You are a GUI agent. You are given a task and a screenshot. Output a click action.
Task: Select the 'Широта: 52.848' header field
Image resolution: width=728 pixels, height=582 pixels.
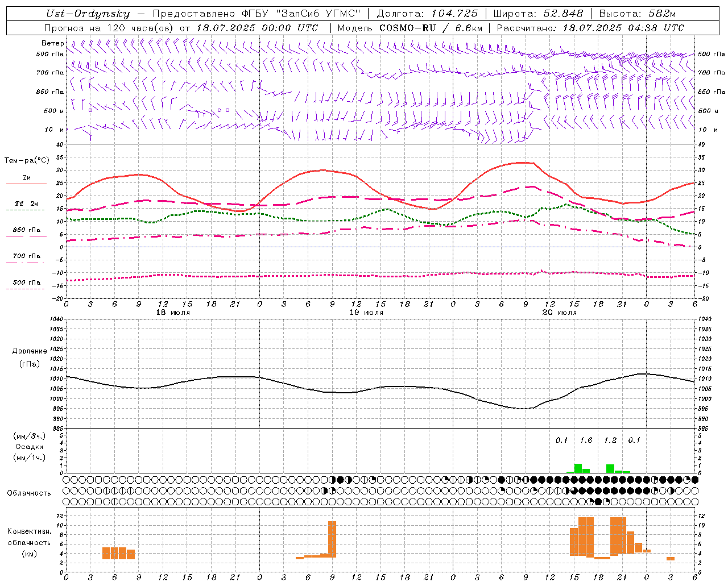538,14
